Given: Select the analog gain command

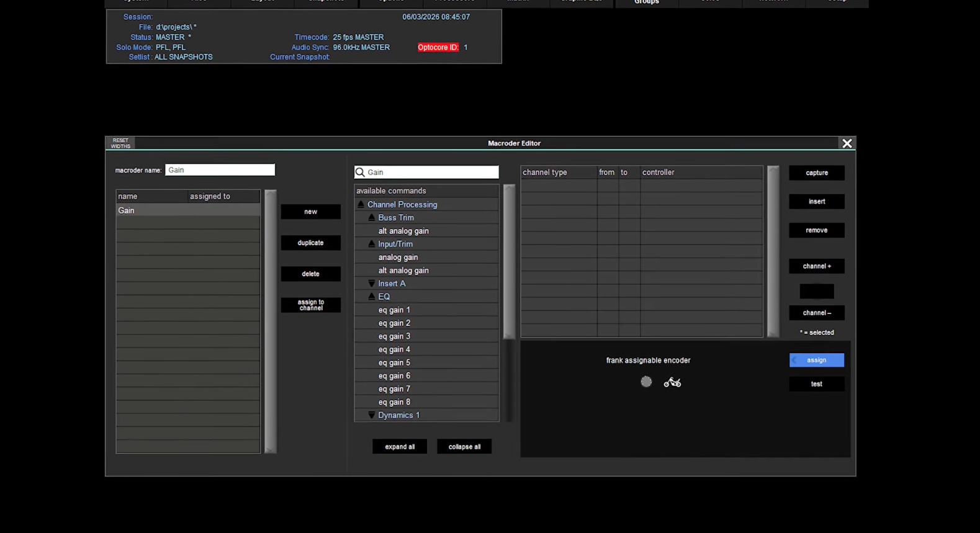Looking at the screenshot, I should tap(398, 257).
